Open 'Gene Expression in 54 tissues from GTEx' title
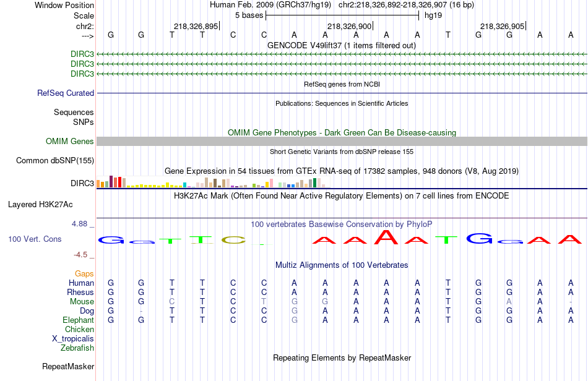Screen dimensions: 588x381 pos(342,171)
